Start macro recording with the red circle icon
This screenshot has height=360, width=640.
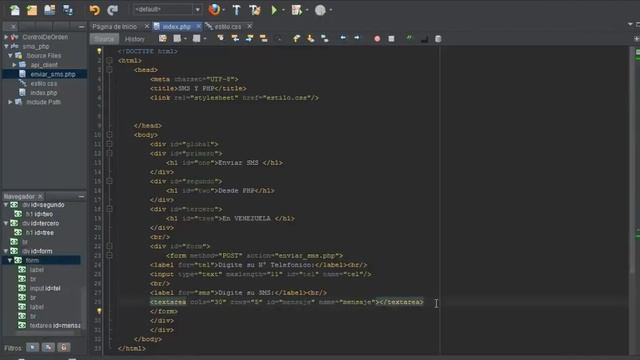(377, 39)
